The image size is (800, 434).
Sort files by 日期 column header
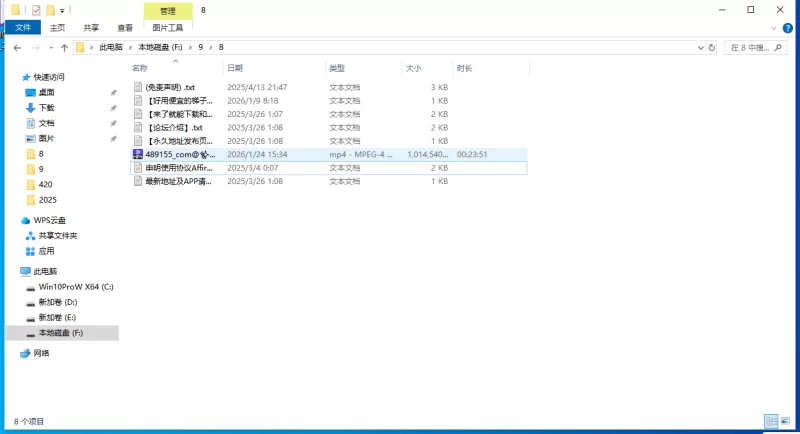(x=235, y=68)
